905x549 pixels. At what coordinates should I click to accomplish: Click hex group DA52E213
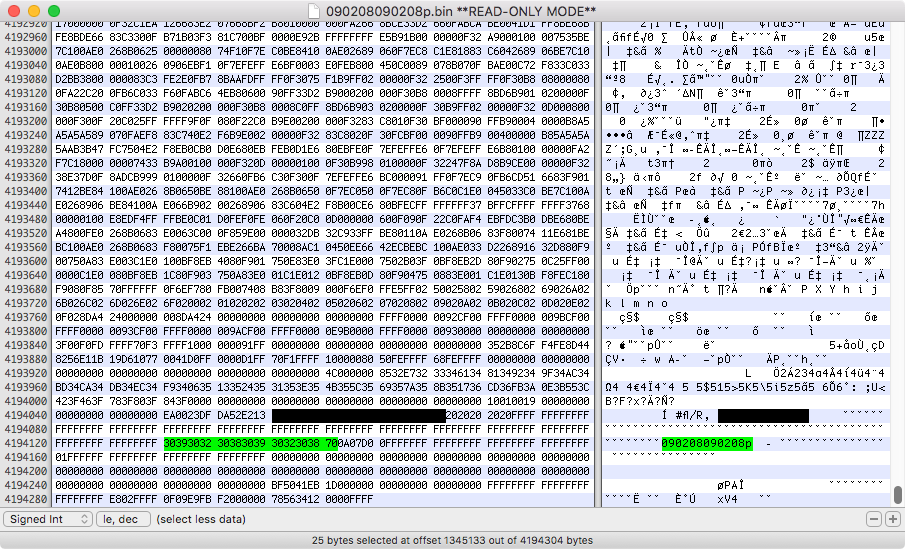241,415
